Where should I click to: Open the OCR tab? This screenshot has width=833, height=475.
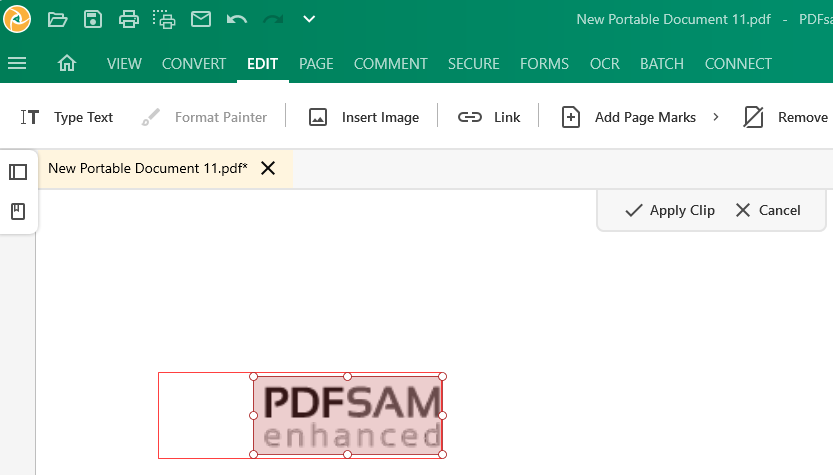click(605, 64)
